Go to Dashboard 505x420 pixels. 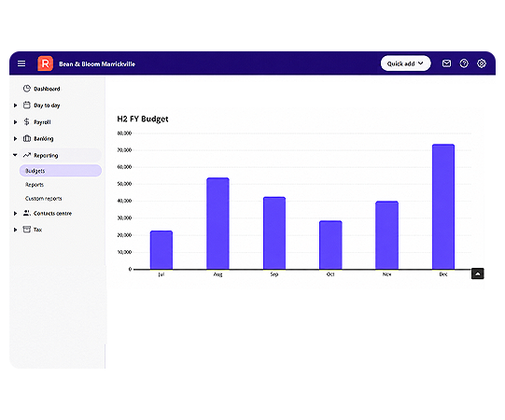coord(47,89)
